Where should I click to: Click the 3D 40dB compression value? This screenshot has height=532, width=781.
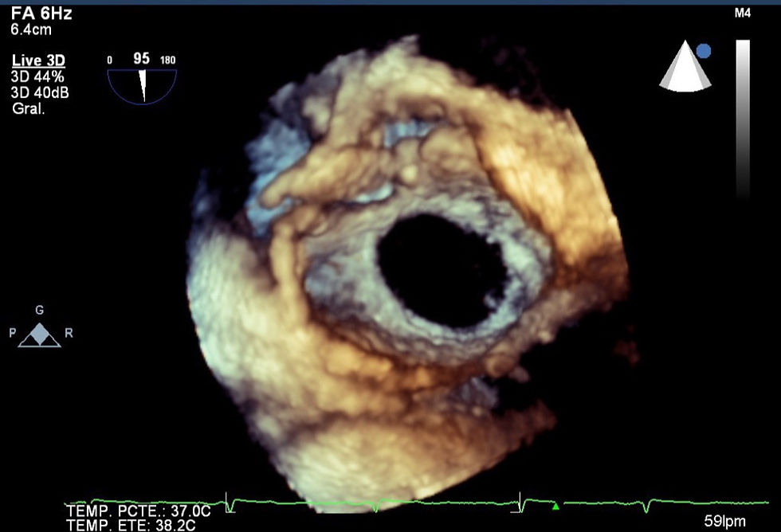coord(40,92)
